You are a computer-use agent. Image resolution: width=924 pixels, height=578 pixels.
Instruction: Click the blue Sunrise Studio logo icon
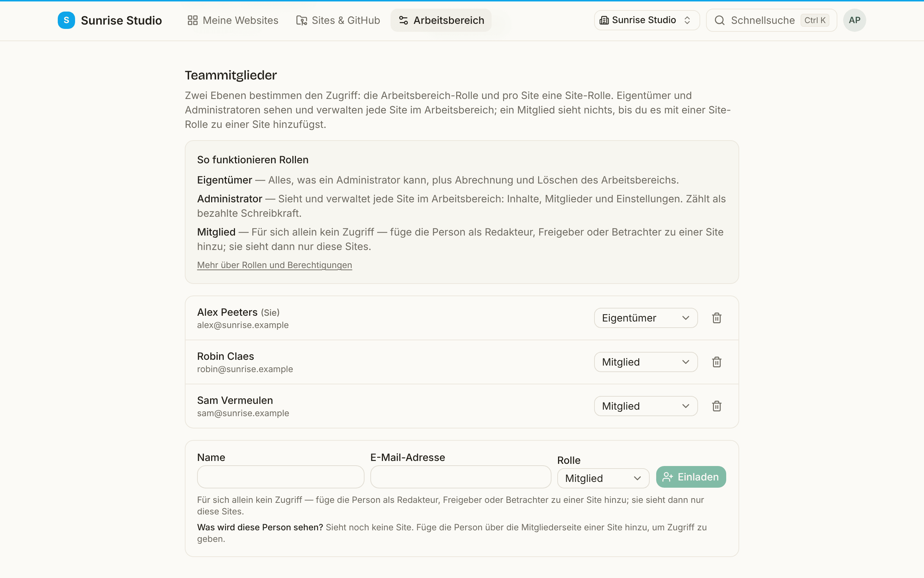[x=66, y=20]
